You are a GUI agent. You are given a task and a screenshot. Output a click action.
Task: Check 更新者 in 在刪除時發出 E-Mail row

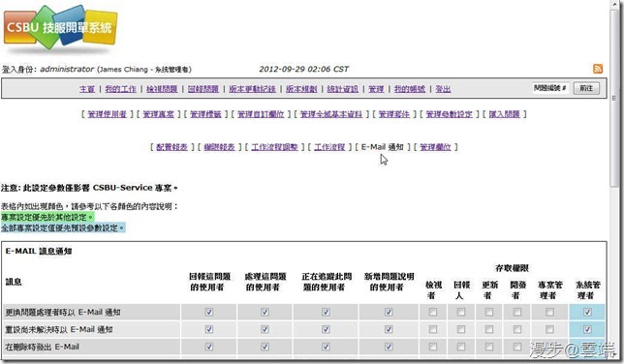click(x=489, y=347)
